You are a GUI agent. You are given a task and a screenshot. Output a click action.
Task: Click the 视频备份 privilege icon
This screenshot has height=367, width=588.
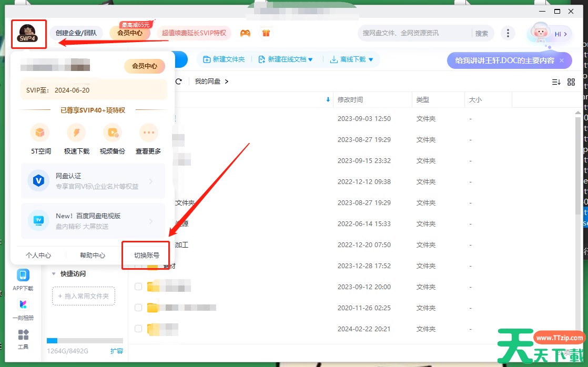coord(112,132)
